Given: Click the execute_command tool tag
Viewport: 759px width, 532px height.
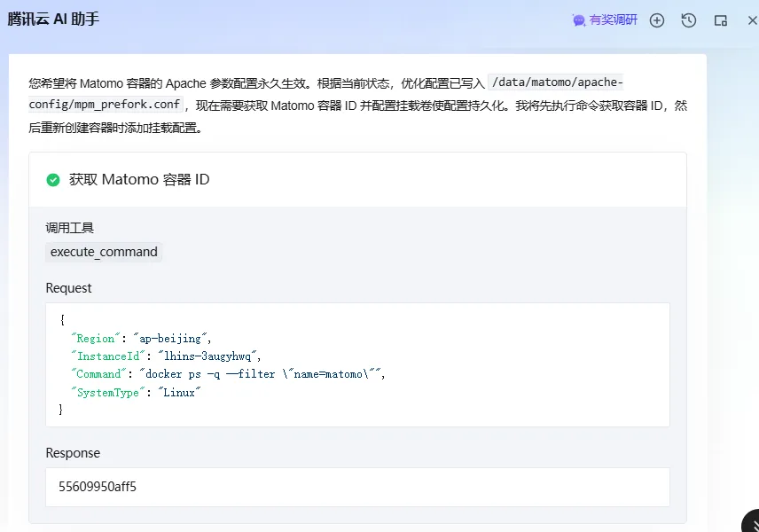Looking at the screenshot, I should coord(104,252).
